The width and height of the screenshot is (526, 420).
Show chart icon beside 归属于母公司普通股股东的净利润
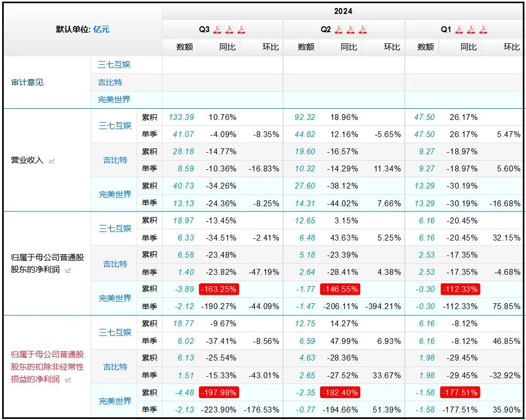[68, 271]
